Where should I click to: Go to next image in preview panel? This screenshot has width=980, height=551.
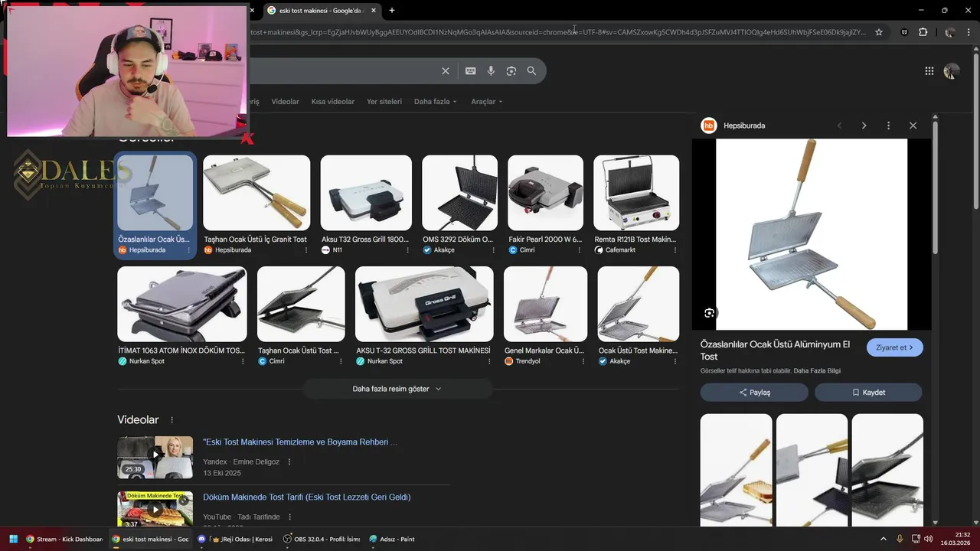click(864, 126)
